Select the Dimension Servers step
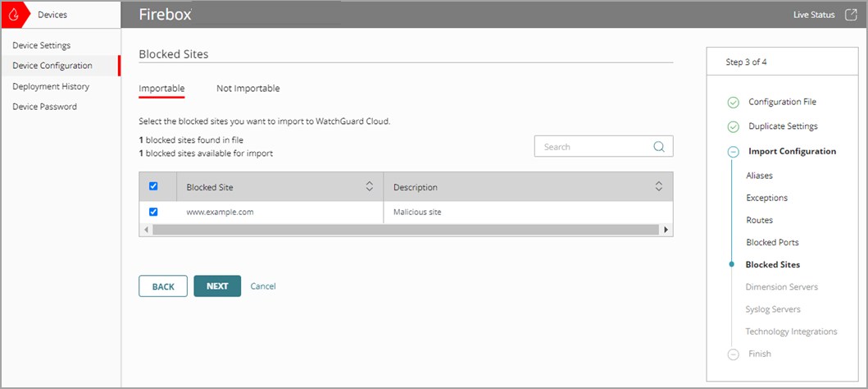This screenshot has height=389, width=868. coord(782,287)
